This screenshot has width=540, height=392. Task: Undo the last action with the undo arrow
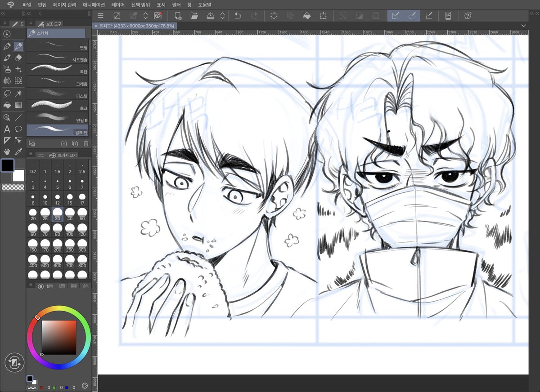pos(238,16)
